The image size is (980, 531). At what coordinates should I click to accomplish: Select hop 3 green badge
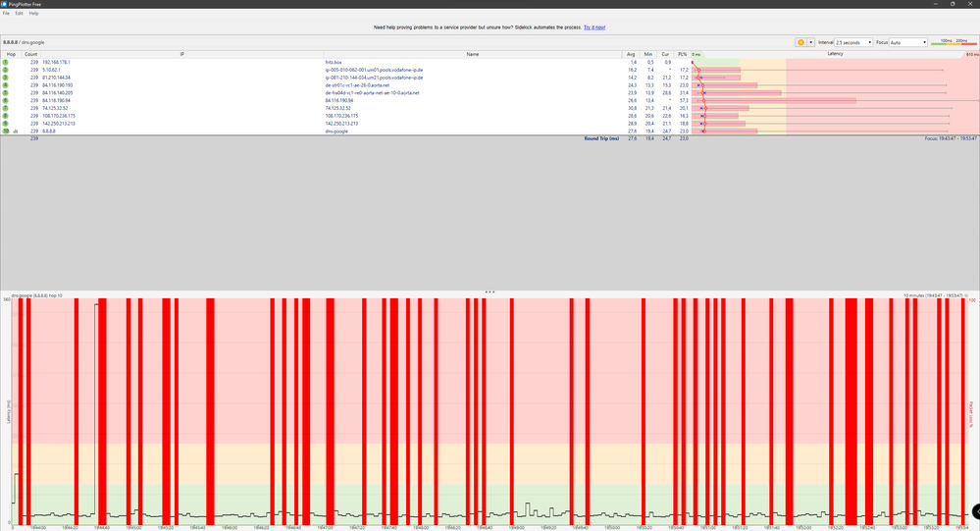click(x=6, y=78)
